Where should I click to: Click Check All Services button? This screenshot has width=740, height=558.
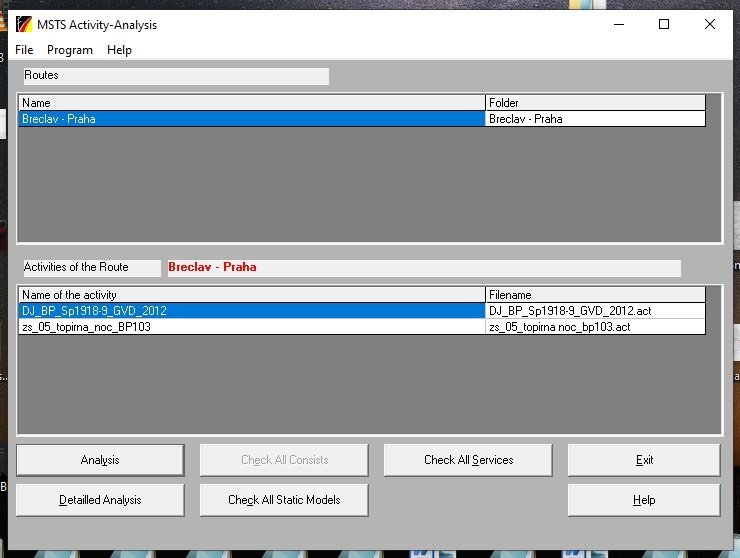pos(468,460)
